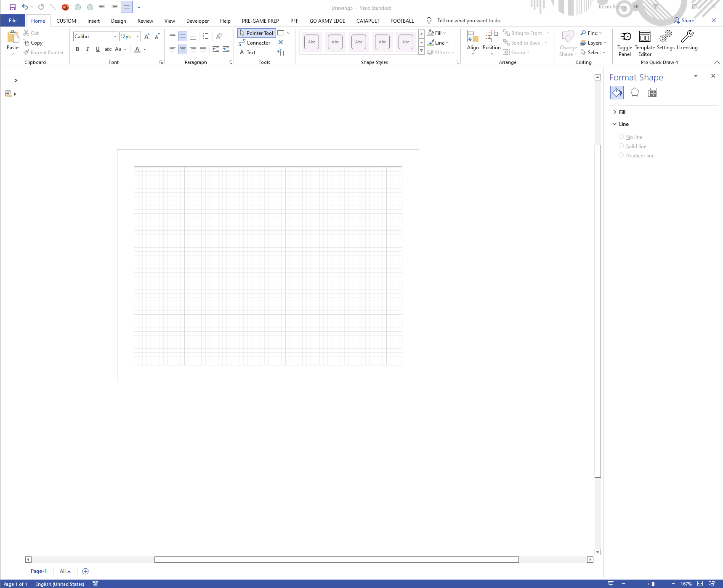Open the PRE-GAME PREP tab
The image size is (723, 588).
click(260, 21)
